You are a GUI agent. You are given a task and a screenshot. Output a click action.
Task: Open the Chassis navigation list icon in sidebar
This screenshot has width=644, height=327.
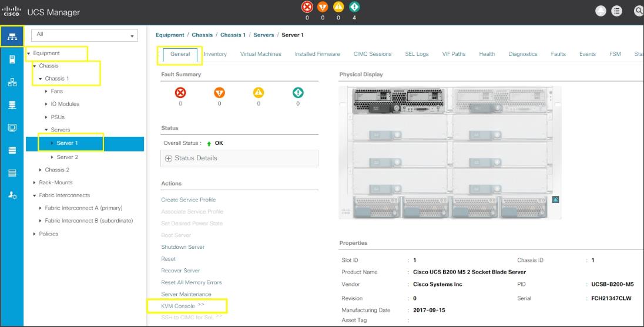[12, 173]
